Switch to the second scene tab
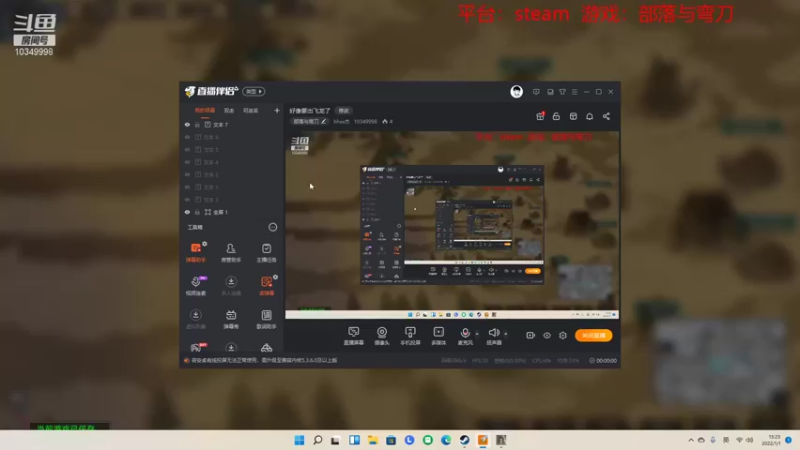This screenshot has height=450, width=800. click(229, 110)
